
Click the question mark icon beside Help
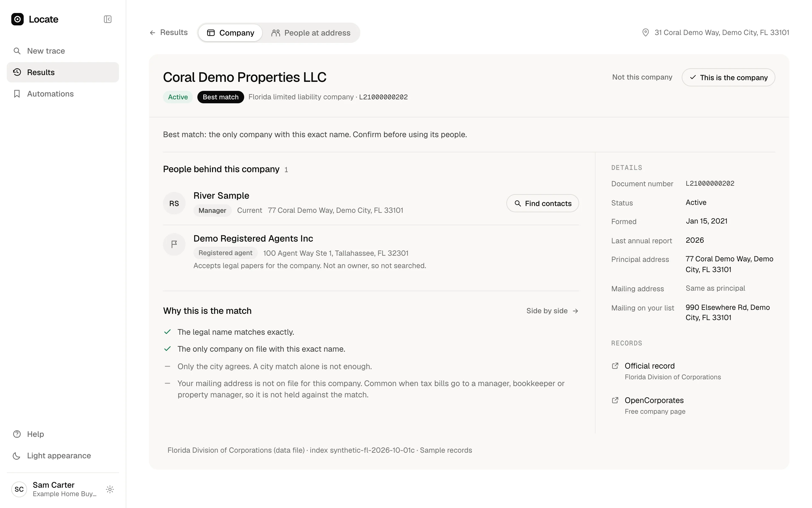click(17, 434)
